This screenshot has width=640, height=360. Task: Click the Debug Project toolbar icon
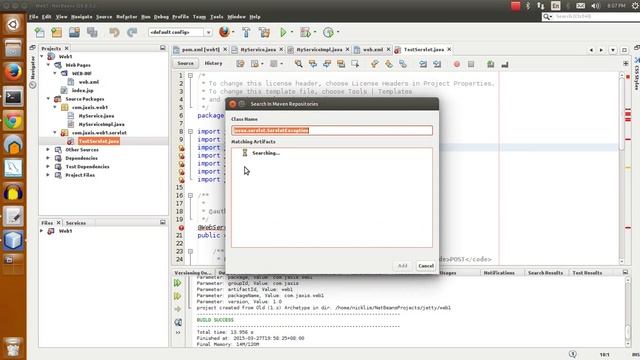(x=305, y=32)
